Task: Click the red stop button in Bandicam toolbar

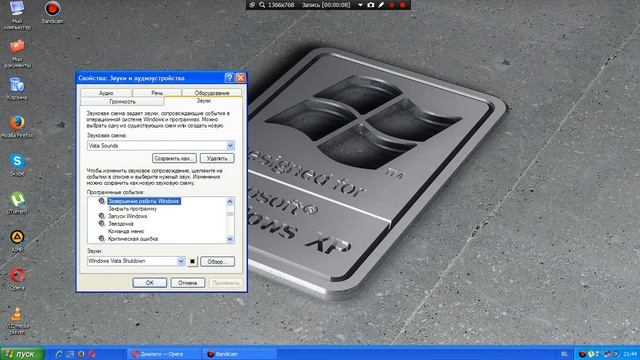Action: coord(402,5)
